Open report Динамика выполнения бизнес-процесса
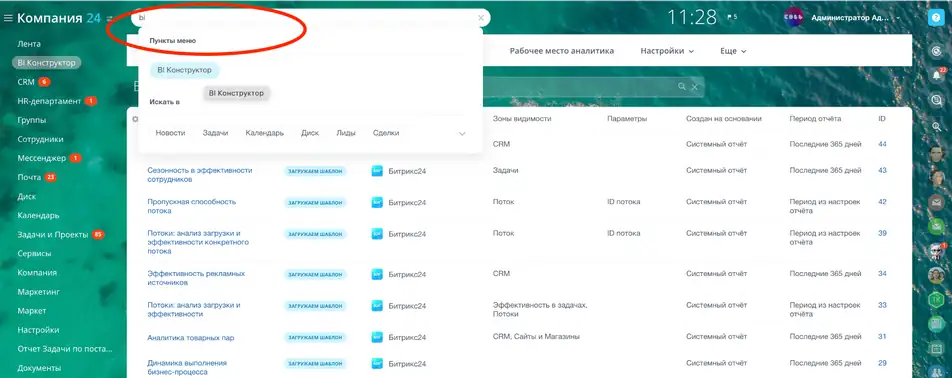Screen dimensions: 952x378 point(187,367)
